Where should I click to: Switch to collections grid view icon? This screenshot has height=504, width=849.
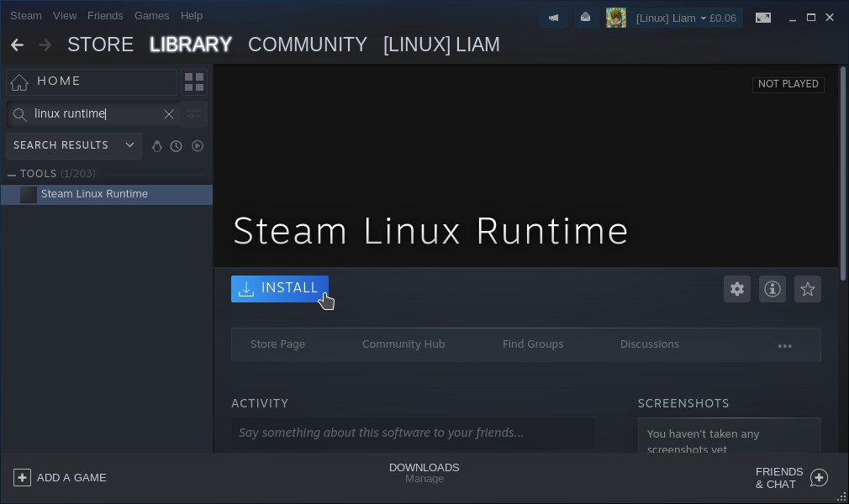pos(194,81)
